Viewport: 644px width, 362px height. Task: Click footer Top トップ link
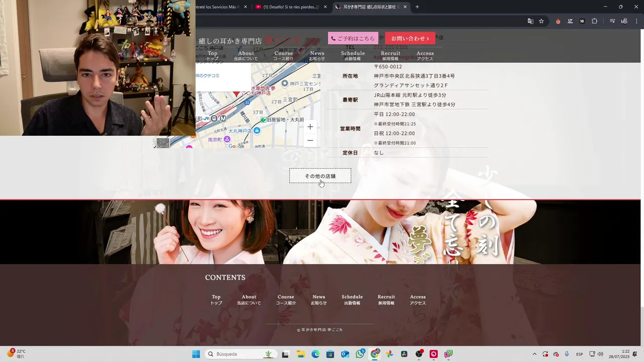coord(216,300)
